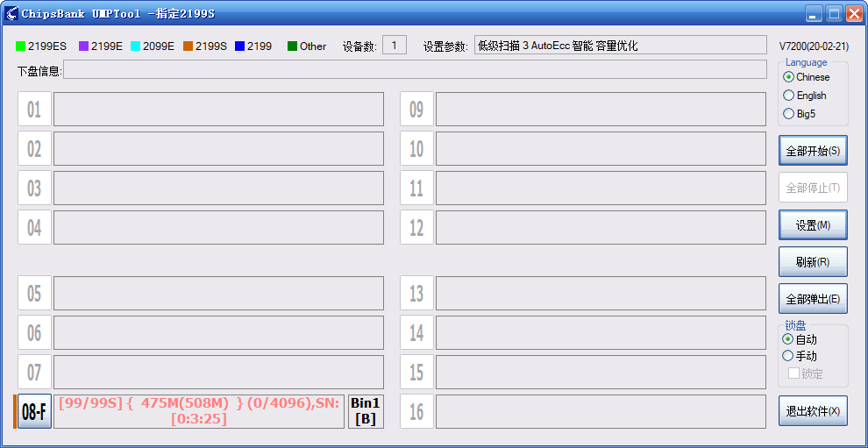Click port number 12 button
This screenshot has width=868, height=448.
coord(416,227)
